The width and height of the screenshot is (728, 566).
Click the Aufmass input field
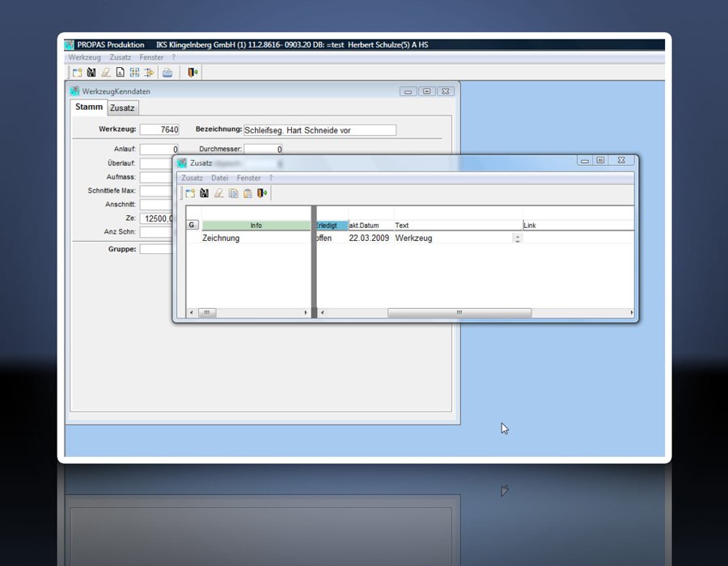tap(156, 177)
